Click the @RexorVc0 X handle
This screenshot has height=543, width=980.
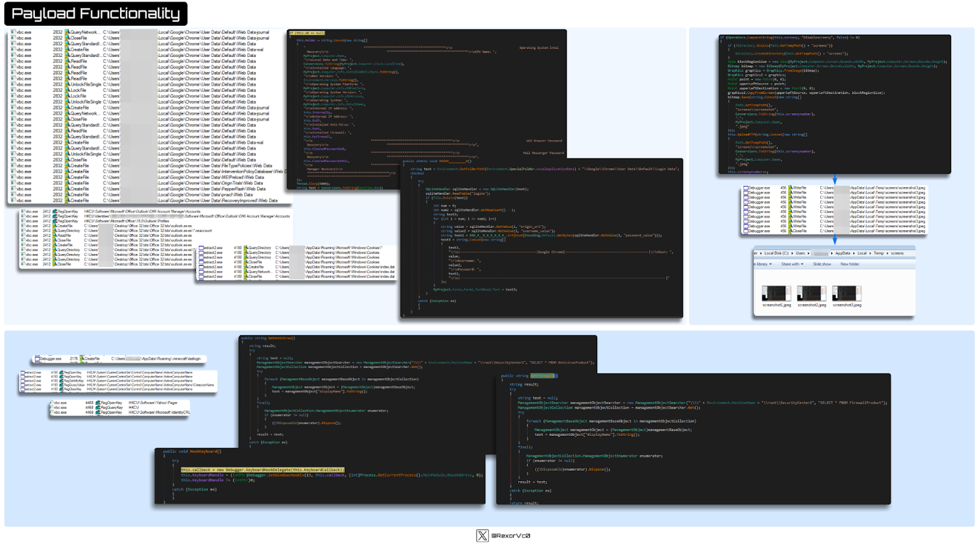click(511, 536)
